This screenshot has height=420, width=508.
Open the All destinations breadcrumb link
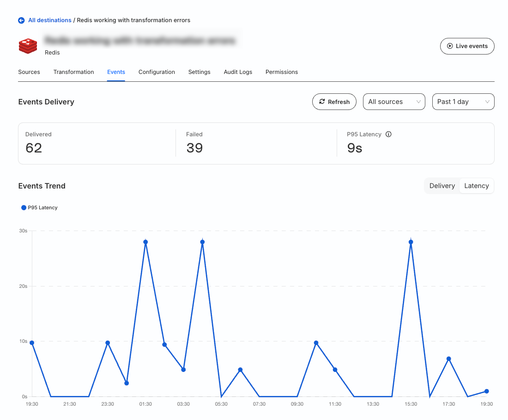point(49,20)
